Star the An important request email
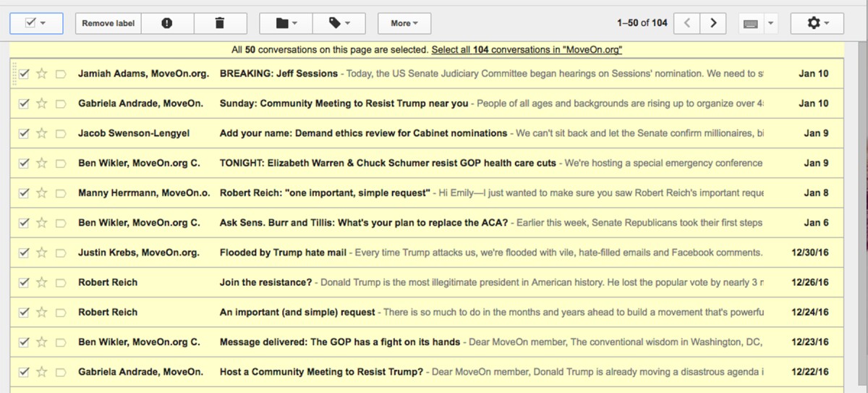Viewport: 868px width, 393px height. (42, 312)
